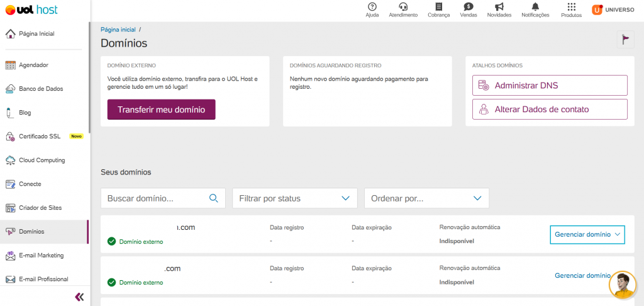
Task: Click Alterar Dados de contato button
Action: pos(550,109)
